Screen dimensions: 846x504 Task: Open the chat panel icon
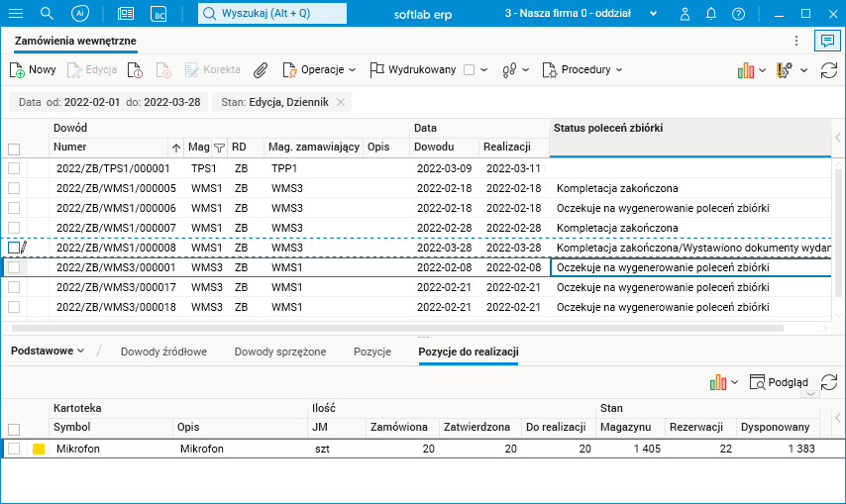pos(825,41)
